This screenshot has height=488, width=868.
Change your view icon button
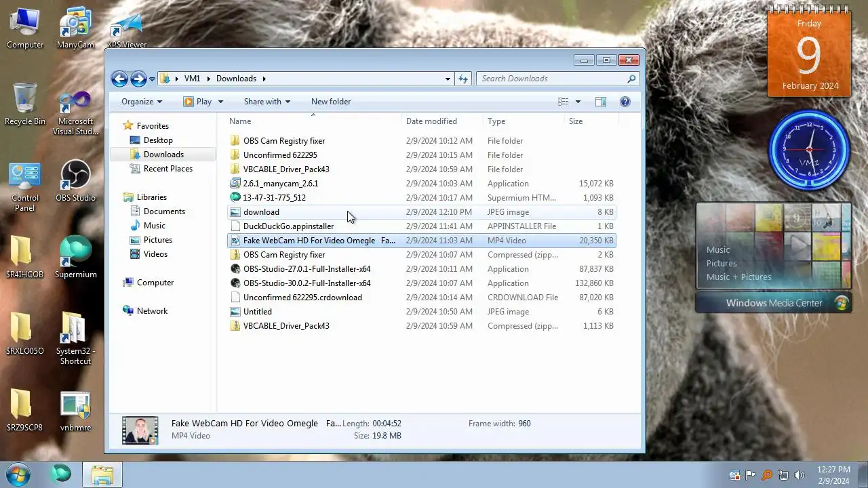563,102
